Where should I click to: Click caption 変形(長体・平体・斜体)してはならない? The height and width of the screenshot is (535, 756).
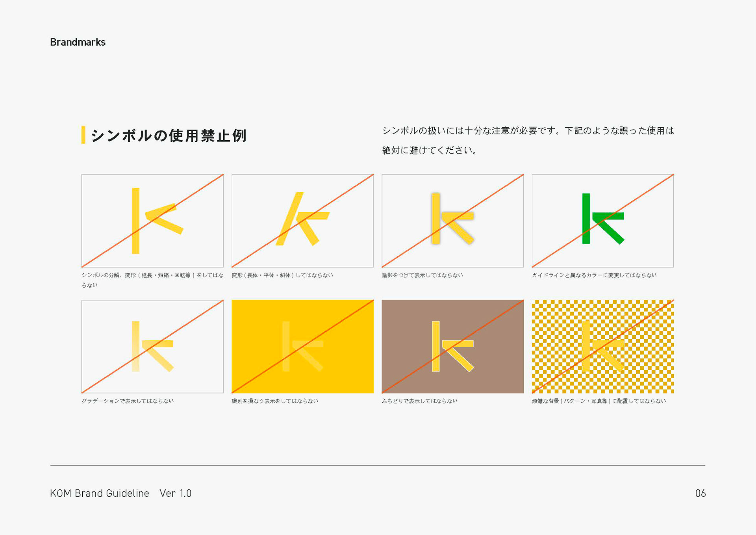coord(282,275)
